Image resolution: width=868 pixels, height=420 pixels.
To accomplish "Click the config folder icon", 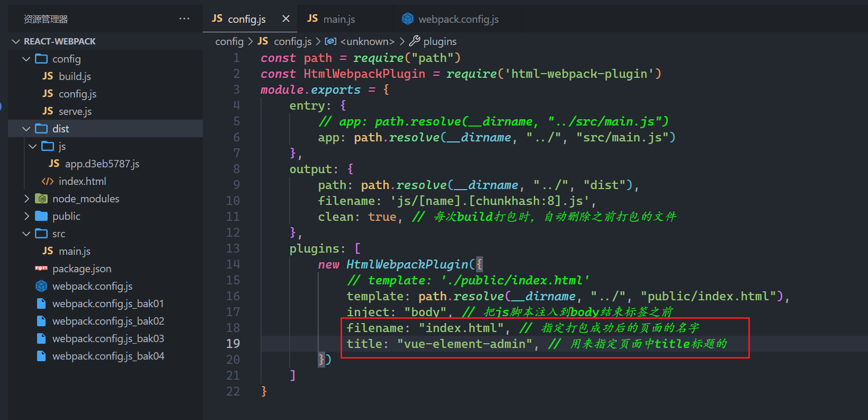I will tap(41, 59).
